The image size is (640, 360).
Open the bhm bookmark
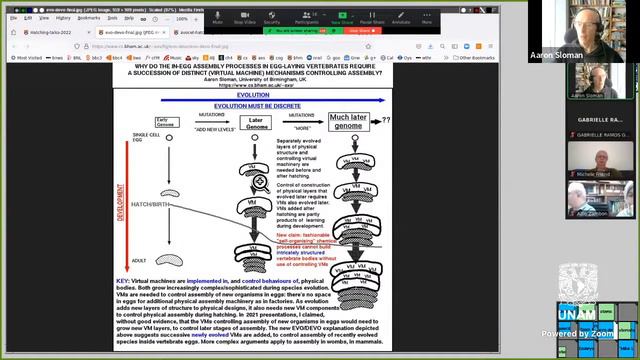tap(295, 58)
